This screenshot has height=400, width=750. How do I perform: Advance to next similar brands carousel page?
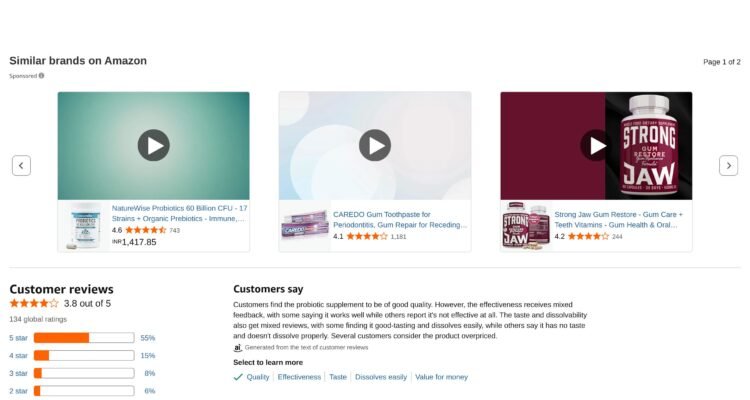point(728,166)
